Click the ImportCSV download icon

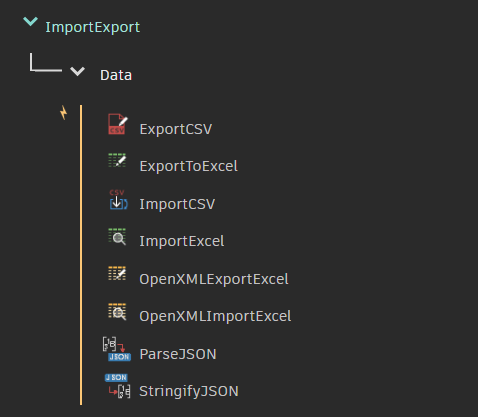click(x=118, y=200)
